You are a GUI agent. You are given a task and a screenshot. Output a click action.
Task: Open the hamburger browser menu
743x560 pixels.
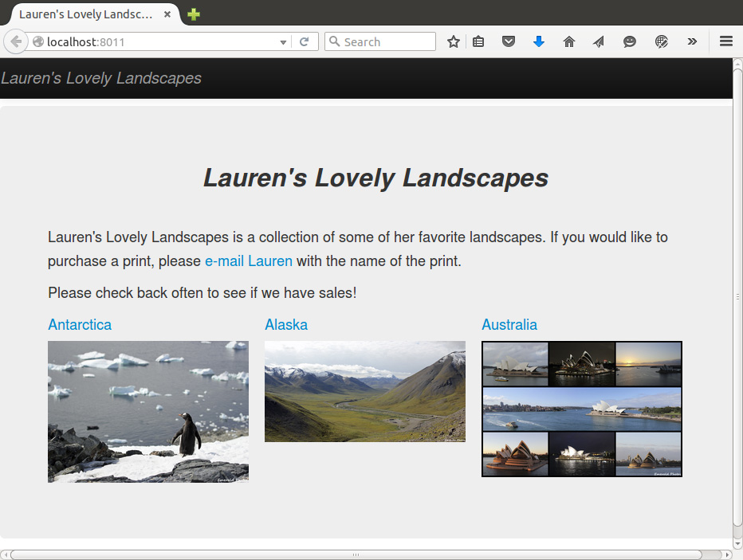[726, 41]
